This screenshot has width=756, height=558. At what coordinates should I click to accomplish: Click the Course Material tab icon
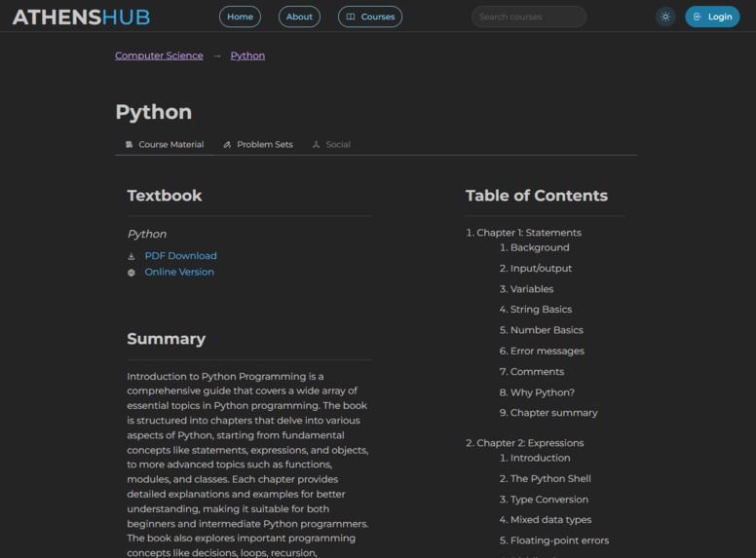click(x=130, y=144)
